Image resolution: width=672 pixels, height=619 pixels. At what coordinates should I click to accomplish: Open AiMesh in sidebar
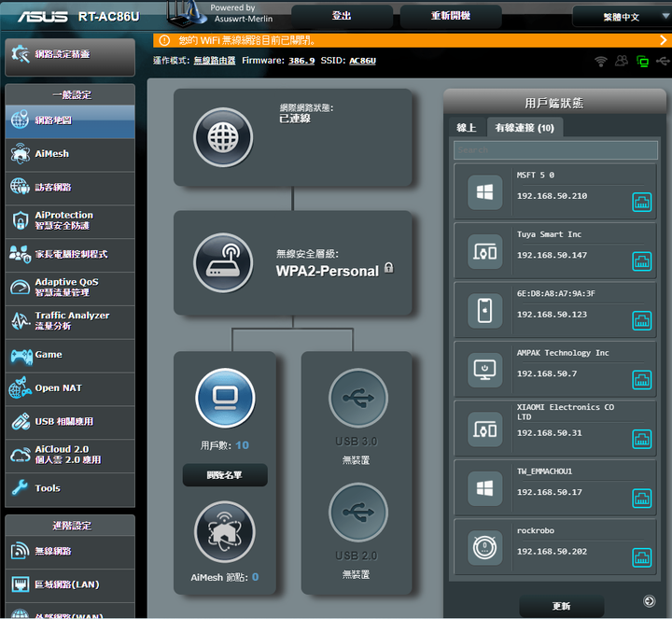[70, 154]
